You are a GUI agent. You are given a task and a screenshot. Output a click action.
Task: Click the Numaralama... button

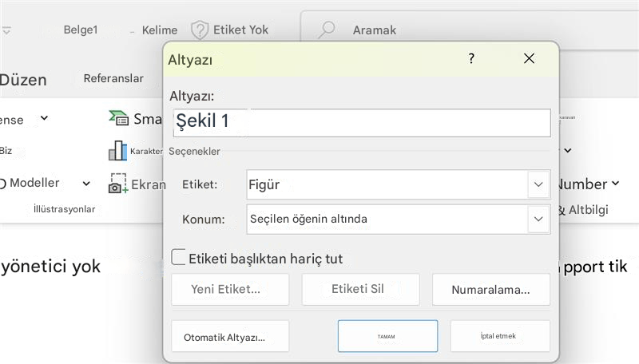(x=491, y=290)
